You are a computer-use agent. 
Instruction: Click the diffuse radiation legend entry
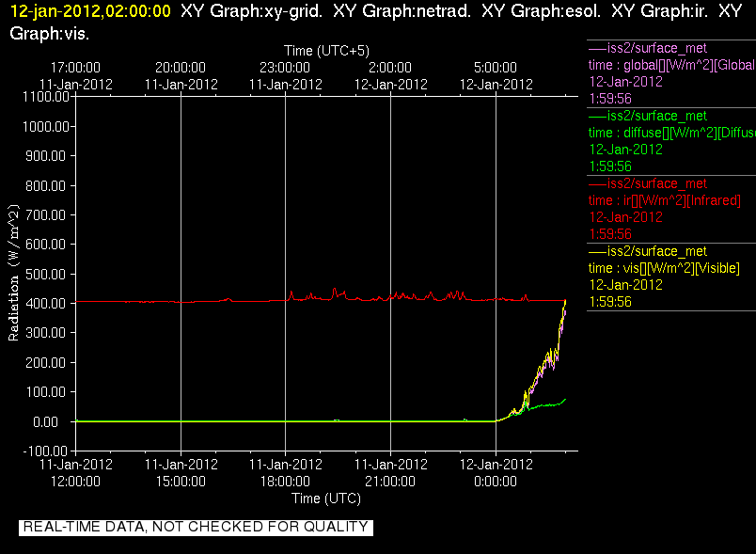671,141
